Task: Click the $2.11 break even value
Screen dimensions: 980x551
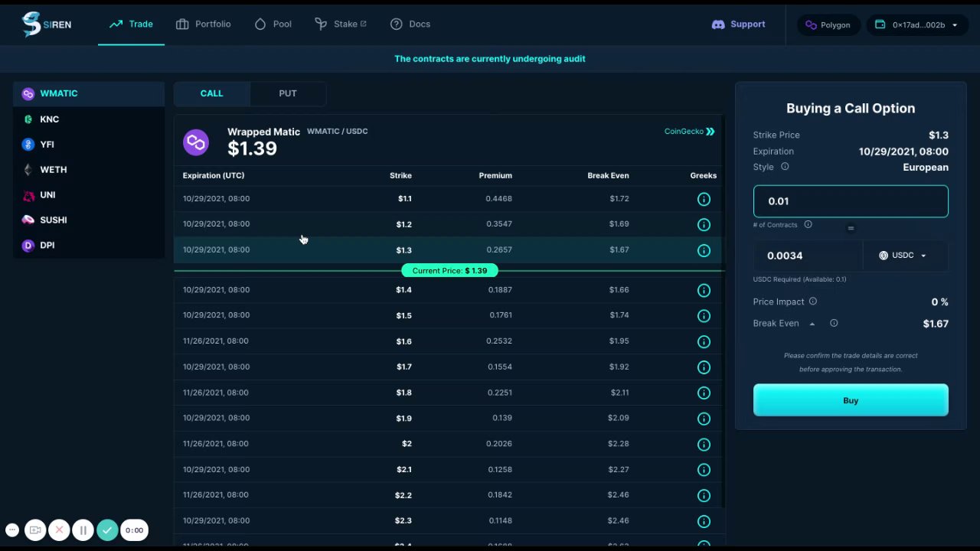Action: tap(620, 393)
